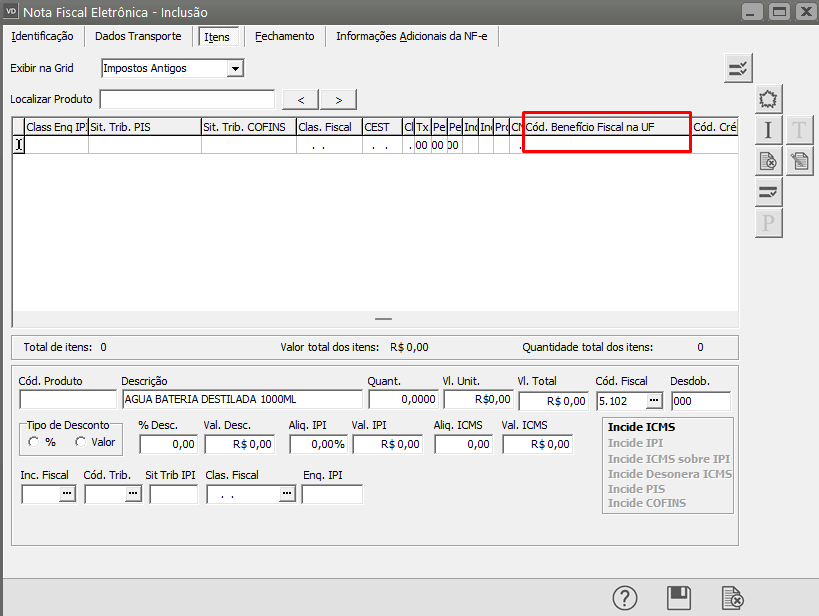Viewport: 819px width, 616px height.
Task: Select the '%' discount type radio button
Action: 34,442
